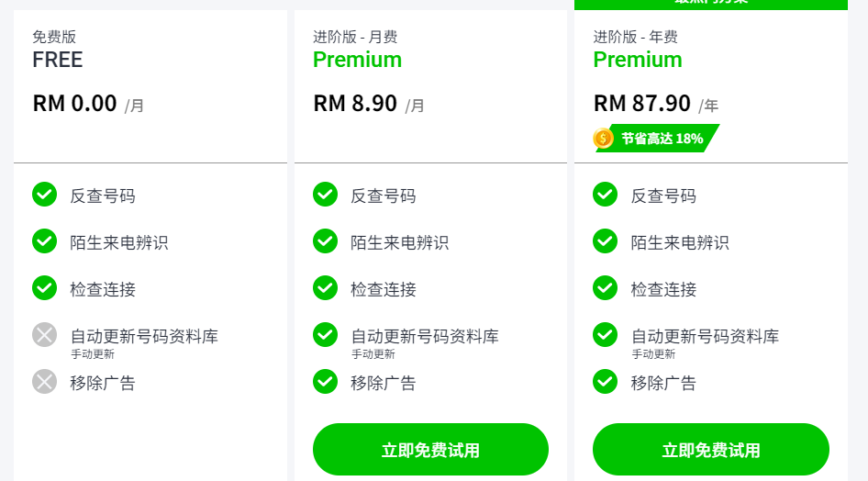The width and height of the screenshot is (868, 481).
Task: Click checkmark beside 自动更新号码资料库 in yearly Premium plan
Action: point(605,335)
